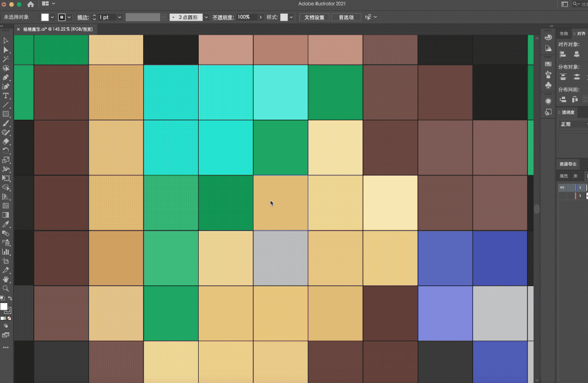Click the 不透明度 label link
Viewport: 588px width, 383px height.
[x=223, y=17]
